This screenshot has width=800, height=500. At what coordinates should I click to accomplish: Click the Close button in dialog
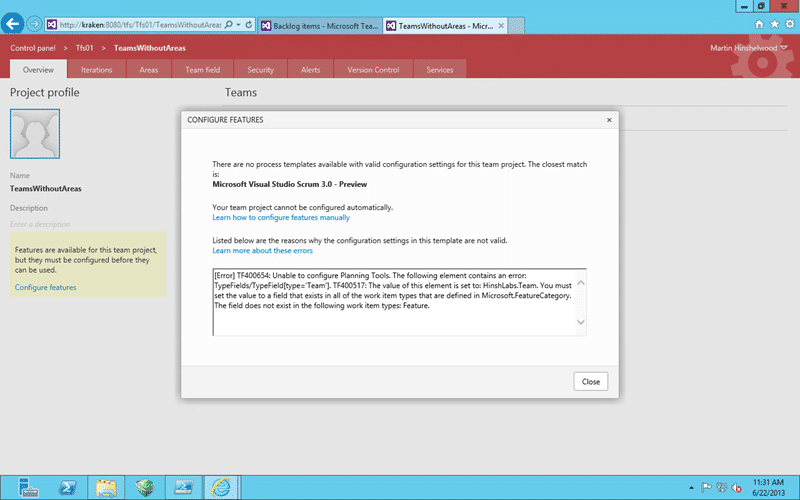(590, 382)
